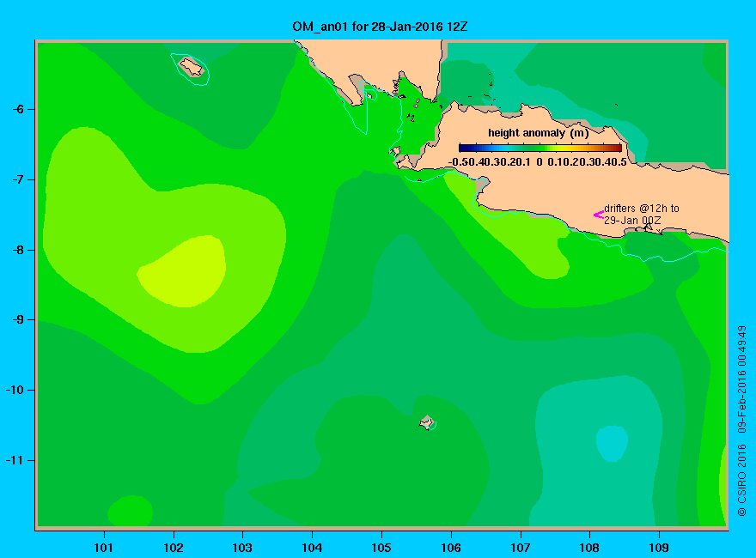Click the small island near 105.6E 10.5S
Screen dimensions: 756x558
tap(427, 423)
